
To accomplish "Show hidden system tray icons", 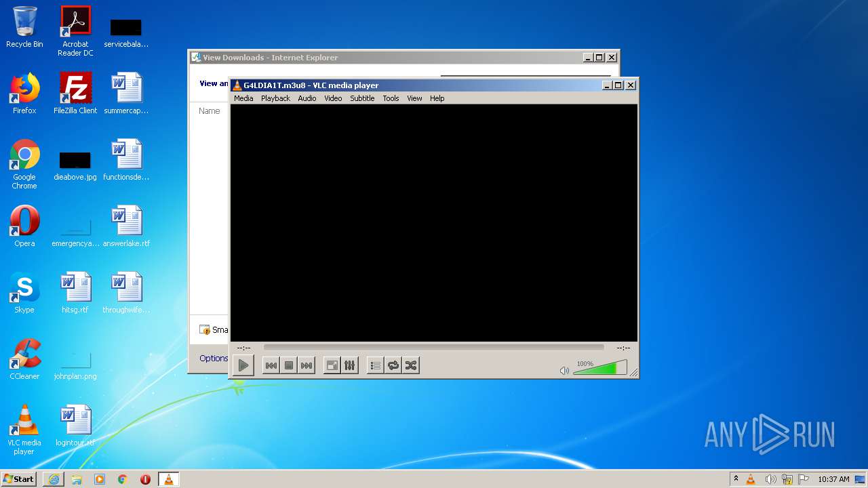I will click(x=736, y=479).
